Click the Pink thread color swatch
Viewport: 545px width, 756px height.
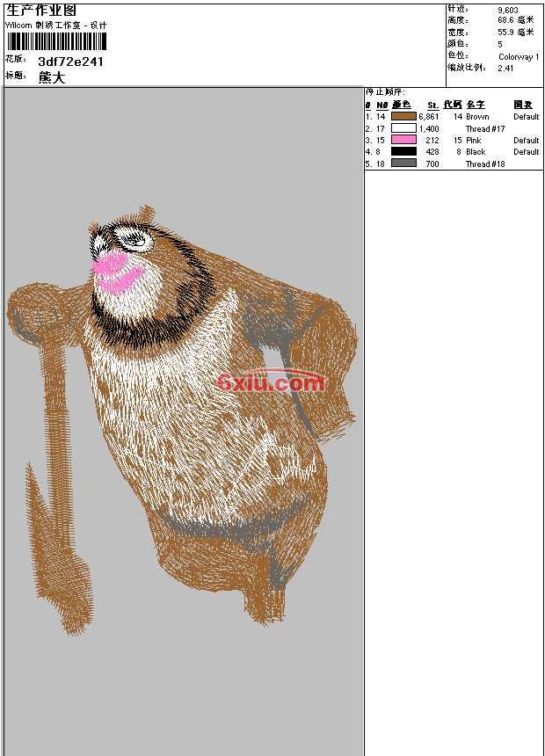(x=403, y=140)
